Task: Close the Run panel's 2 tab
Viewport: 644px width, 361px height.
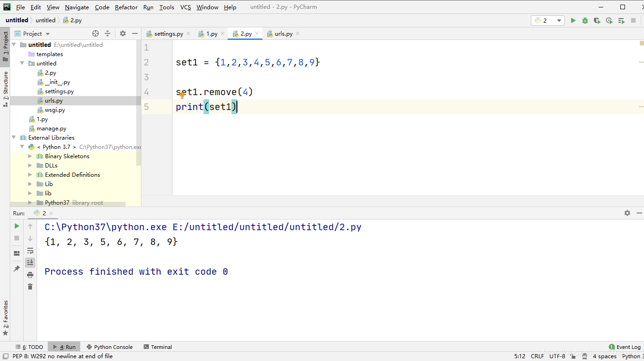Action: [x=51, y=213]
